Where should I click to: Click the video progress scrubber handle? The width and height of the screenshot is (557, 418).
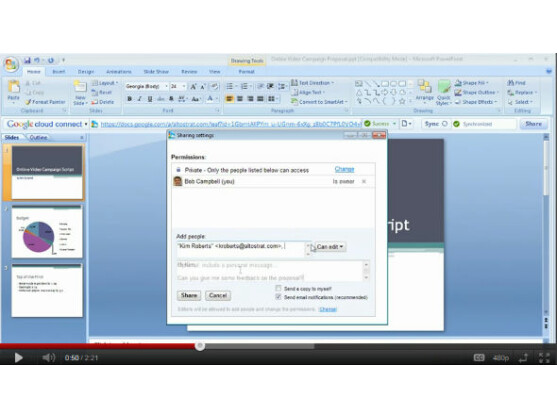coord(200,346)
